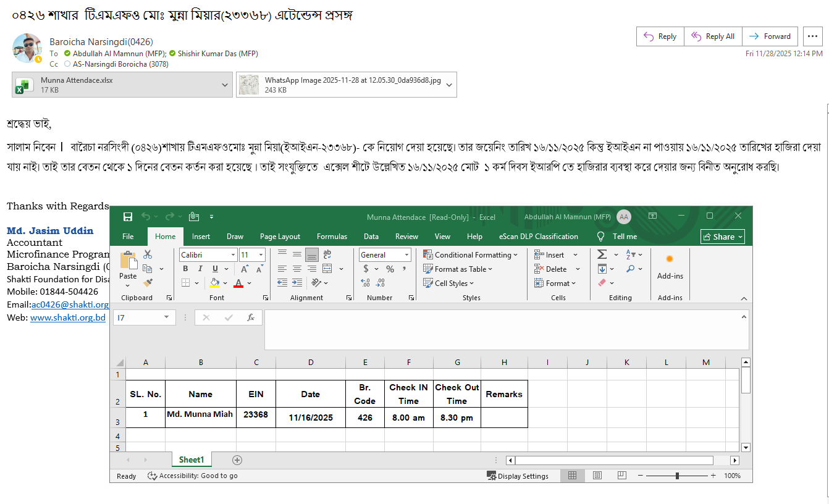The height and width of the screenshot is (504, 829).
Task: Click the Insert Function fx icon
Action: pyautogui.click(x=251, y=317)
